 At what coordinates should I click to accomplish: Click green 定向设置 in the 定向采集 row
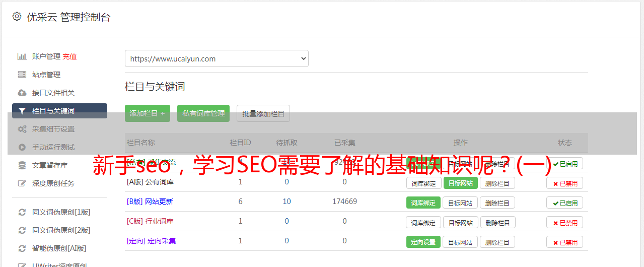(x=423, y=242)
